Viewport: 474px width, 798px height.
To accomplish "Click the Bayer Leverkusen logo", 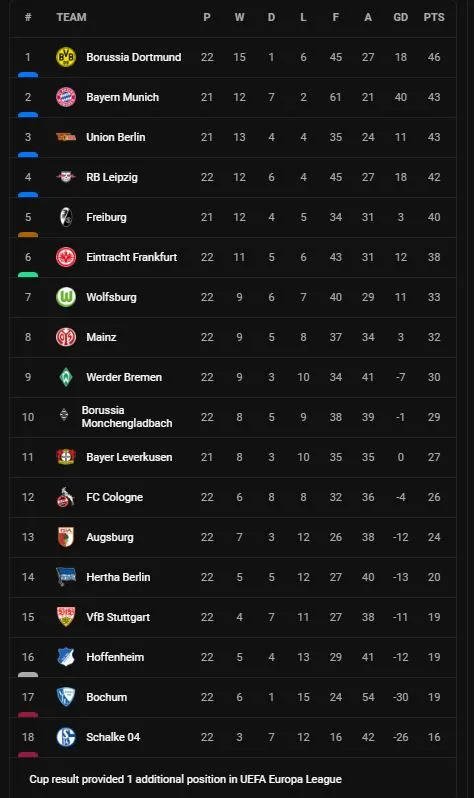I will coord(66,457).
